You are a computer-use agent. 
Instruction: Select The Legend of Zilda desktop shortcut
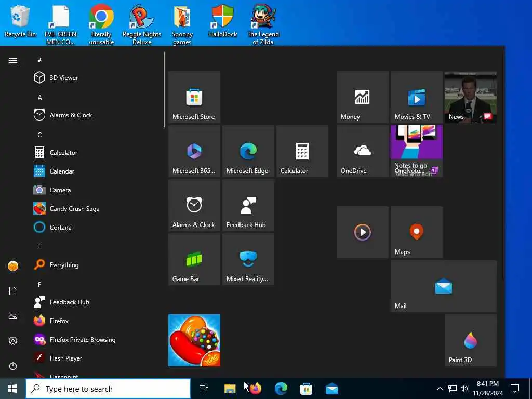coord(263,25)
